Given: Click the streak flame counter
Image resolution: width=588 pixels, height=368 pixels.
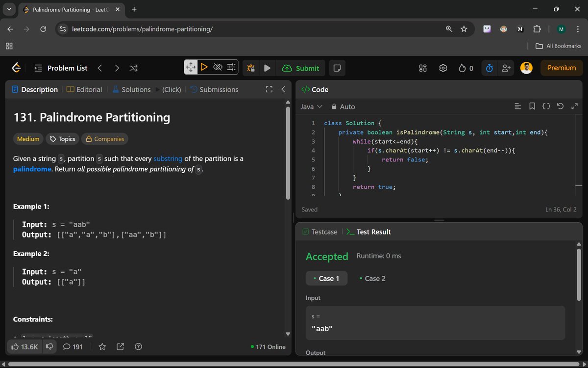Looking at the screenshot, I should click(466, 68).
